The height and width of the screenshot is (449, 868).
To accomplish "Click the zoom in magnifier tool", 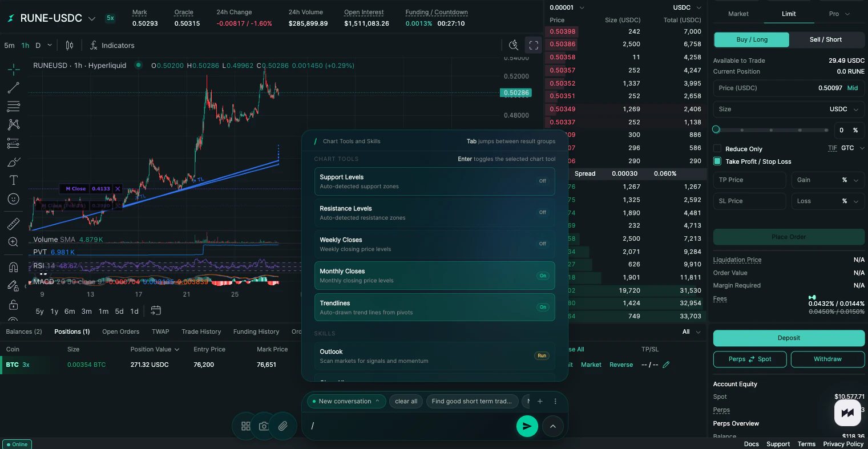I will [x=14, y=242].
